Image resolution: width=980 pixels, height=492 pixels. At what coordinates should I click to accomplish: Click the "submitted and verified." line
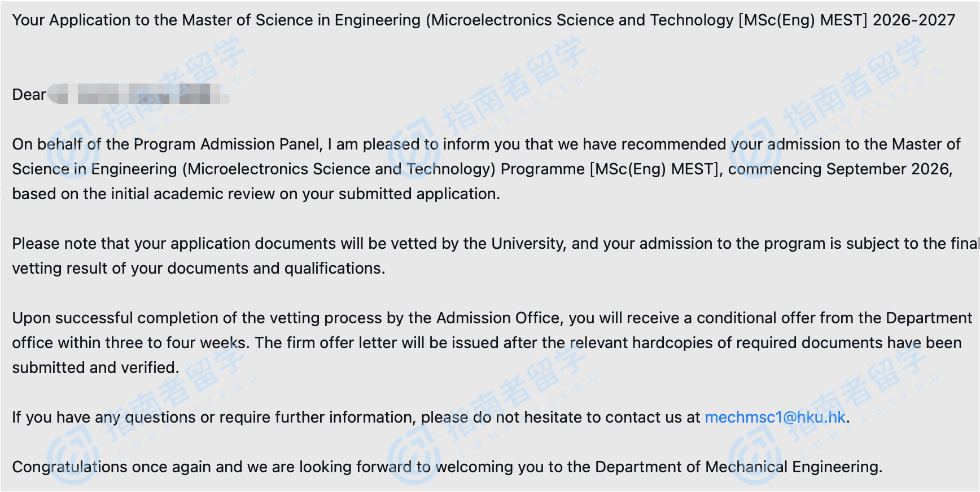95,368
